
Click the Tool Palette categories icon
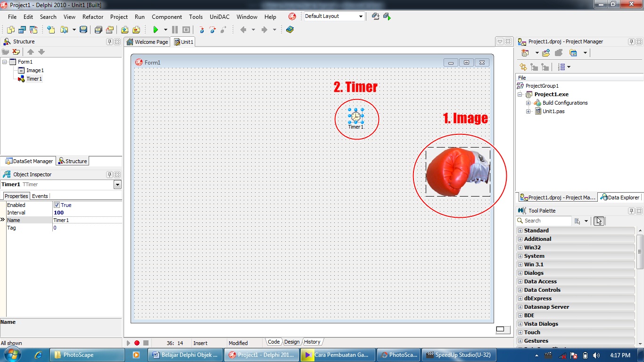click(578, 221)
